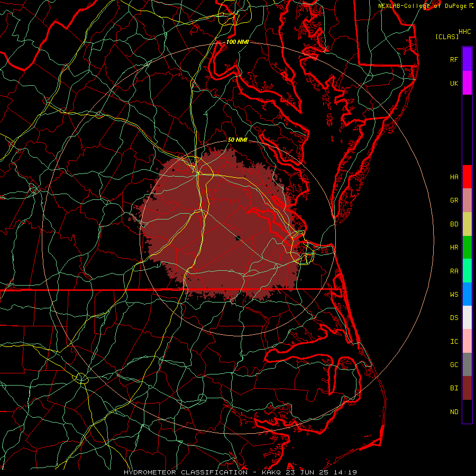Click the '100 NMI' range ring label
This screenshot has height=476, width=476.
(x=237, y=42)
